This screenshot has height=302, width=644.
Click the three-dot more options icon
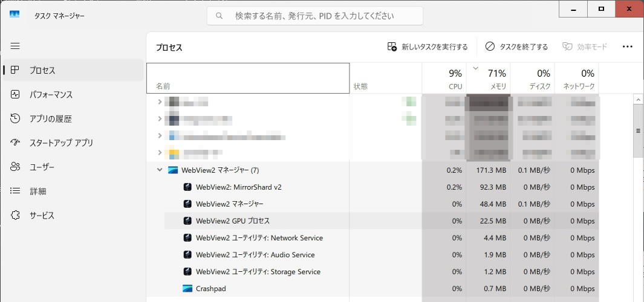click(x=627, y=47)
